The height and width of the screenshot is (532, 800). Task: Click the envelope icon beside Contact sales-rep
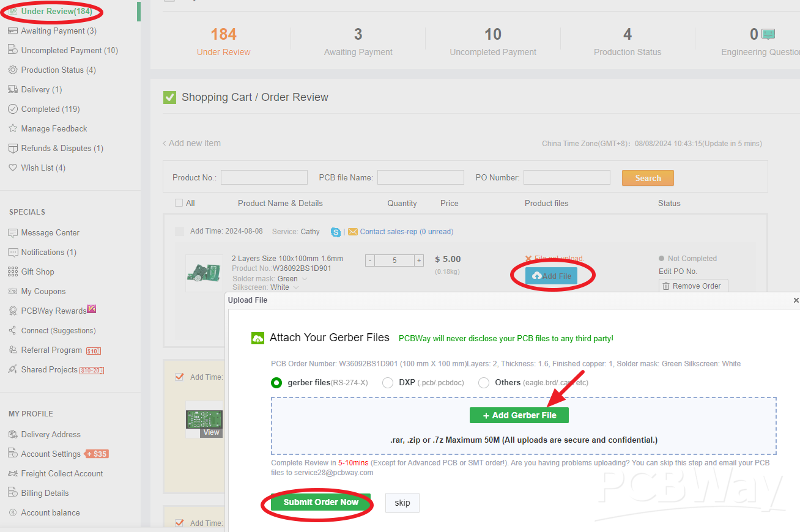click(x=353, y=232)
